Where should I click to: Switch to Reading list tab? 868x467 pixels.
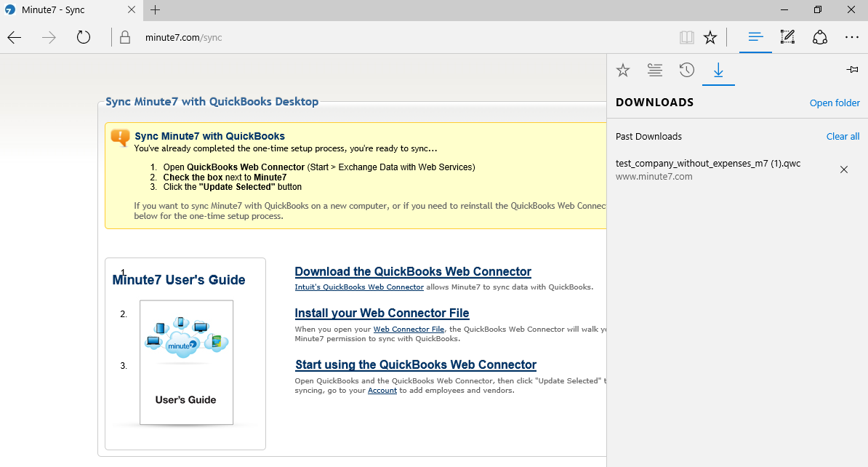tap(655, 71)
